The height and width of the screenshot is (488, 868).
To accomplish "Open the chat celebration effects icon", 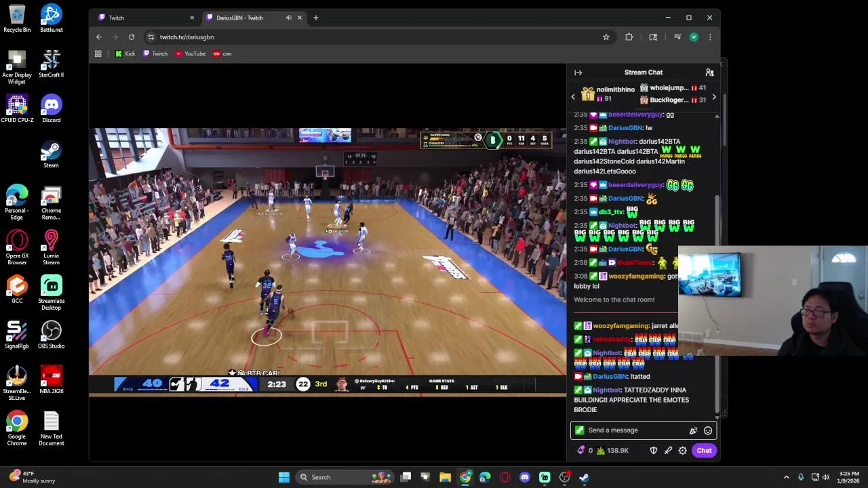I will [x=693, y=430].
